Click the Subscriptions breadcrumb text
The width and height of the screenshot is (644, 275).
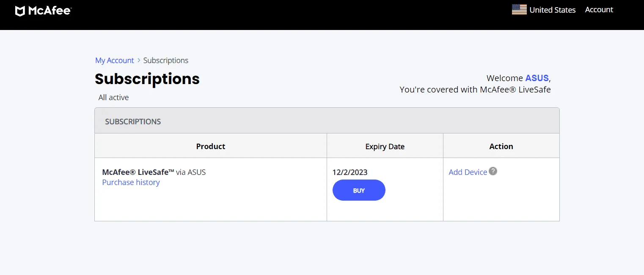point(166,60)
